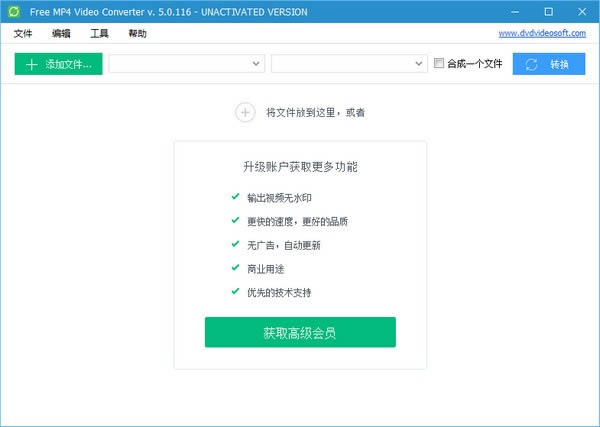Viewport: 600px width, 427px height.
Task: Click the 更快的速度，更好的品质 line
Action: click(x=298, y=222)
